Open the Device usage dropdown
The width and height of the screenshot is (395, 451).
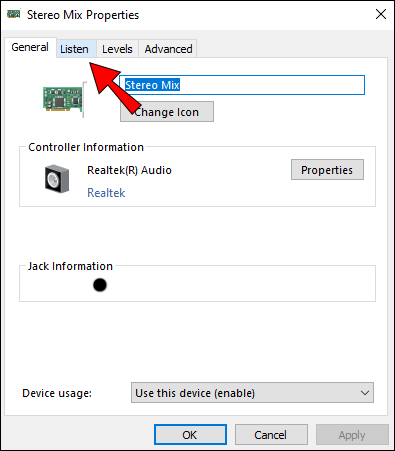[252, 393]
